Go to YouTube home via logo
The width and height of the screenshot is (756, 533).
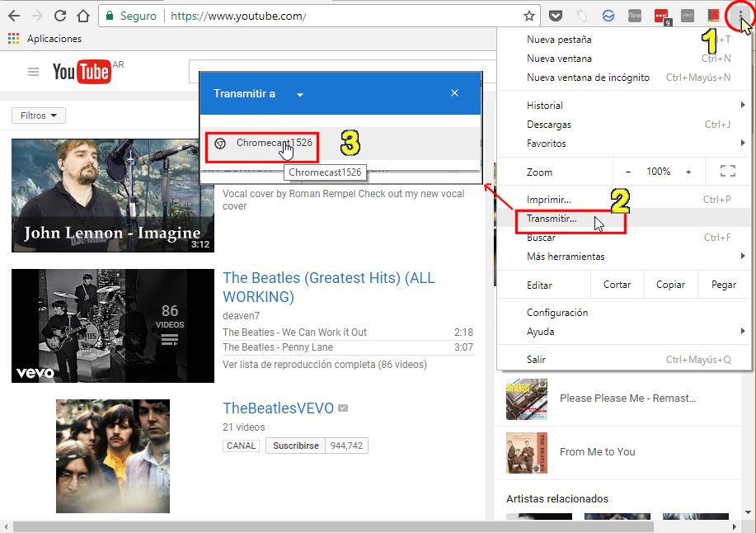[82, 72]
